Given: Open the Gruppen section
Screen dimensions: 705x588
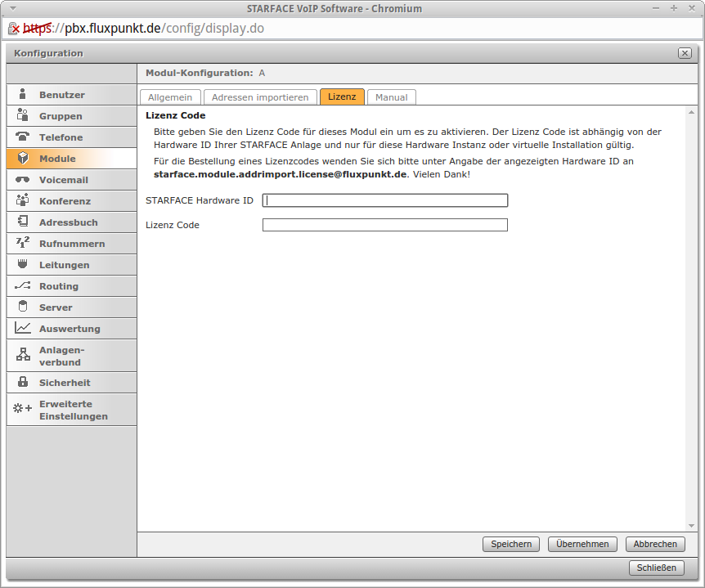Looking at the screenshot, I should coord(71,116).
